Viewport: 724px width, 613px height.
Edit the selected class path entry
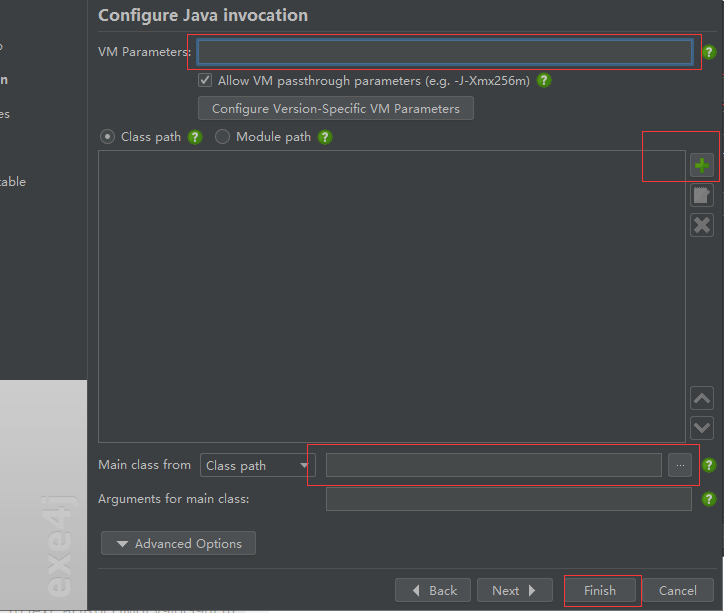tap(702, 195)
